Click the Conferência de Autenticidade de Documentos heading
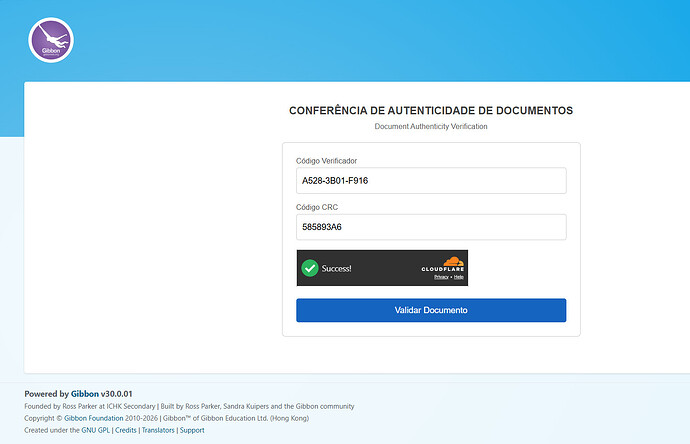 click(x=431, y=110)
